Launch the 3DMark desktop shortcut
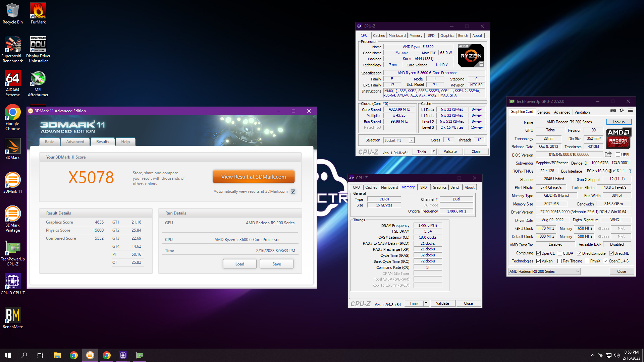This screenshot has height=362, width=644. [x=13, y=148]
